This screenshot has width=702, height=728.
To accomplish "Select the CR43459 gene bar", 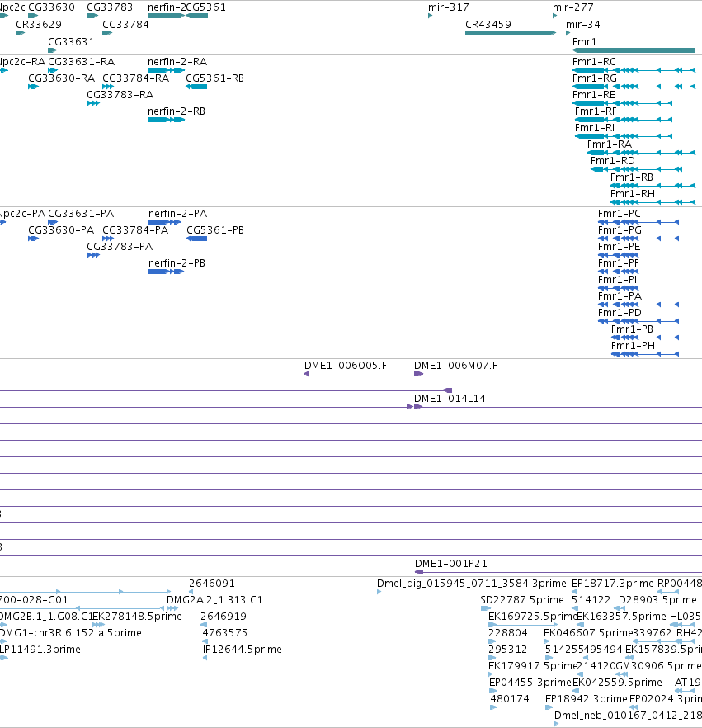I will coord(511,33).
